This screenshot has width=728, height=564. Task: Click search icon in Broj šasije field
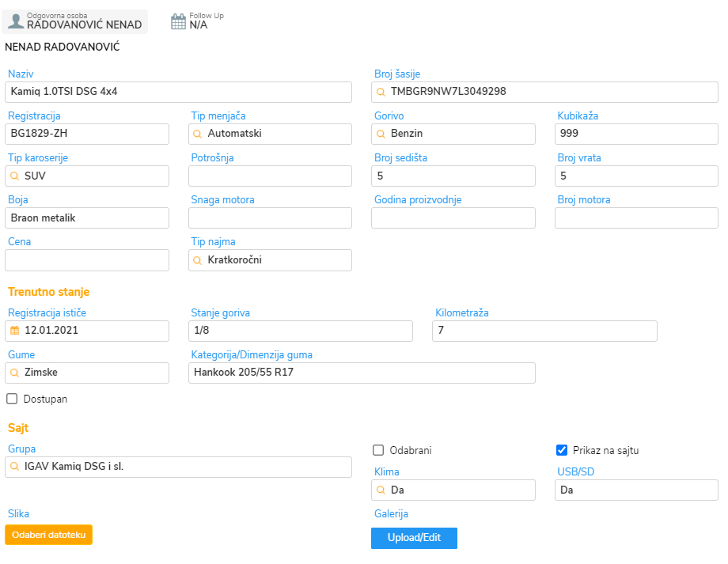[381, 92]
